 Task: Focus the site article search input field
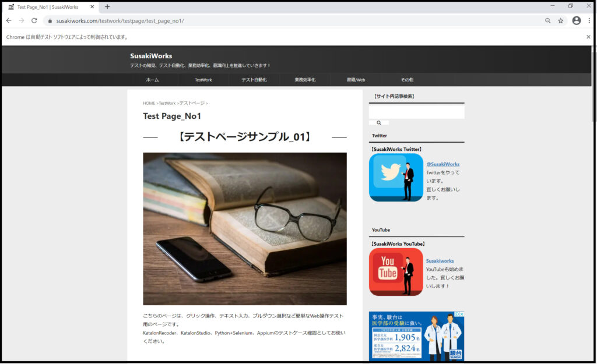(416, 112)
